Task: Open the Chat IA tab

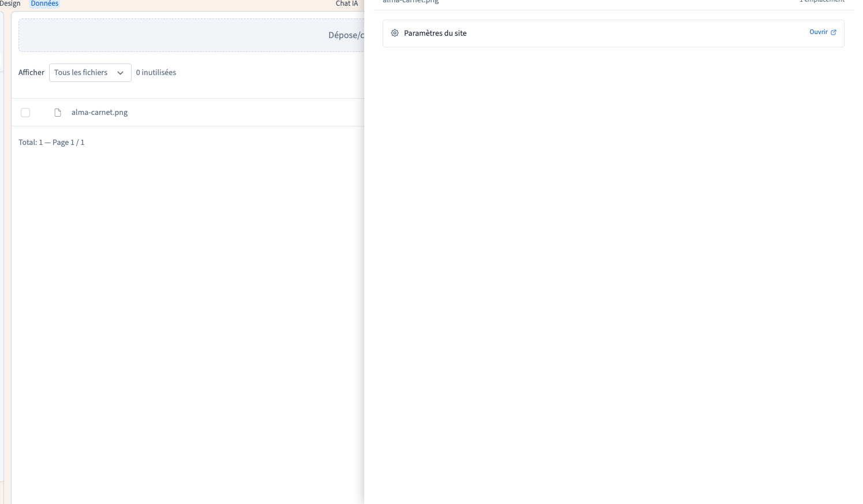Action: click(x=347, y=3)
